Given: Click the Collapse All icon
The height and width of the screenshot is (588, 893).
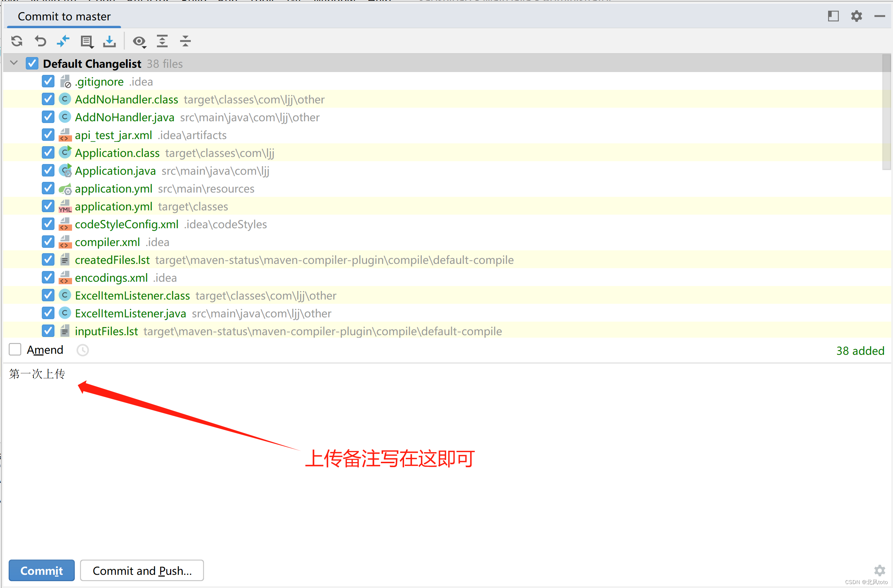Looking at the screenshot, I should pyautogui.click(x=185, y=41).
